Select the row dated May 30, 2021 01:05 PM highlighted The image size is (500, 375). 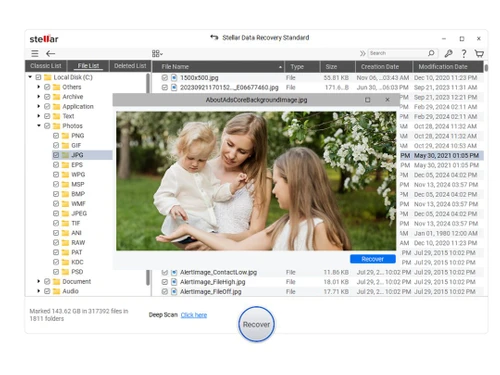tap(442, 155)
